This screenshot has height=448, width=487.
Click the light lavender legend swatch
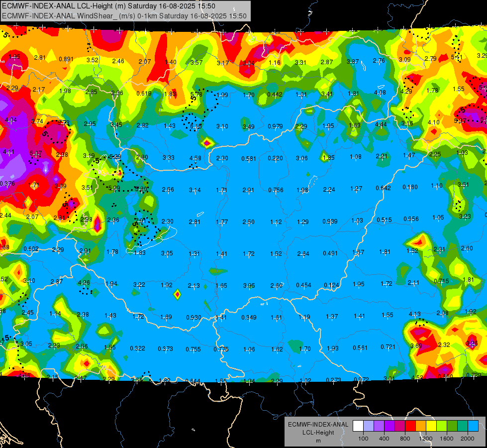369,426
